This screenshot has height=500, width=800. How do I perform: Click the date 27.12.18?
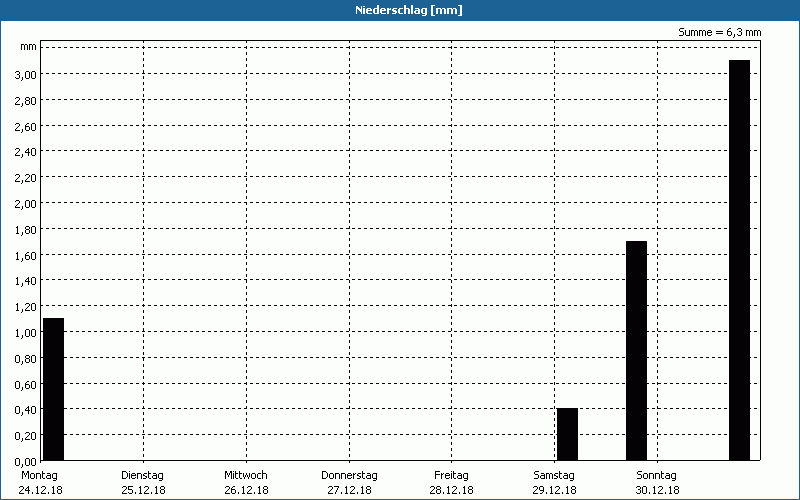tap(349, 490)
